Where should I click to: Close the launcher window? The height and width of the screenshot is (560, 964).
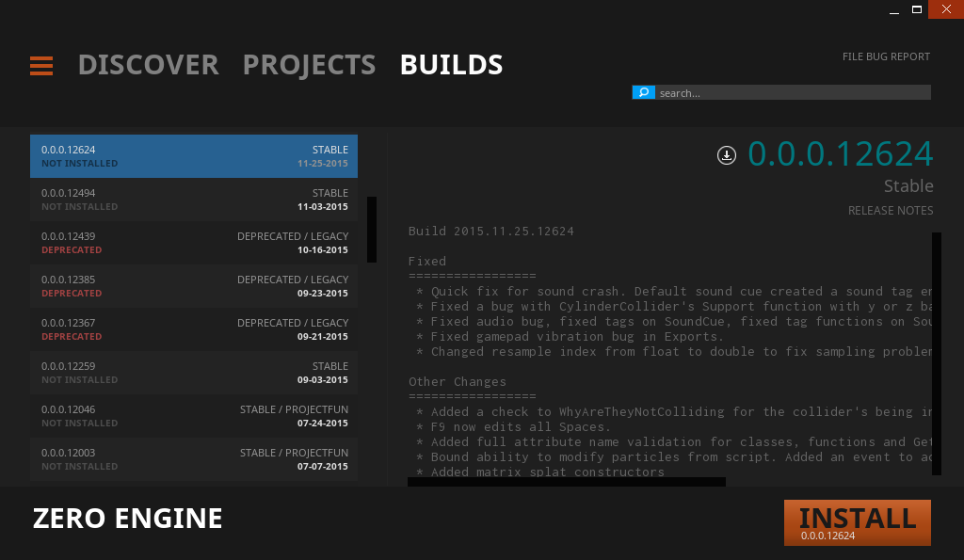pos(946,9)
